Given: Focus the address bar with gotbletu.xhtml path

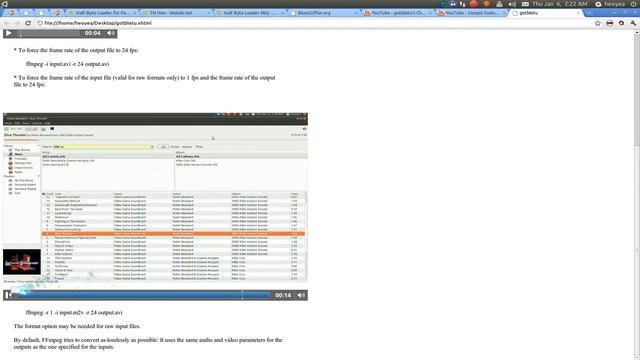Looking at the screenshot, I should (312, 23).
